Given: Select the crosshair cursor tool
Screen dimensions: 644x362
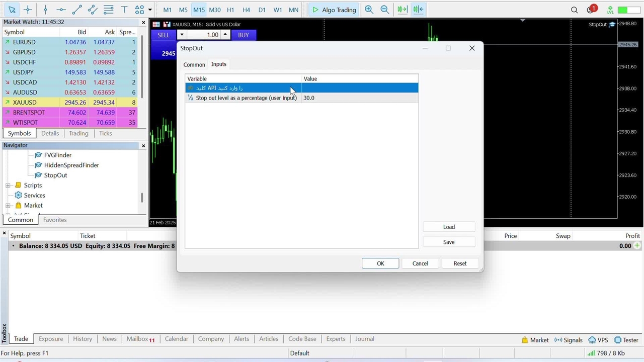Looking at the screenshot, I should [28, 10].
